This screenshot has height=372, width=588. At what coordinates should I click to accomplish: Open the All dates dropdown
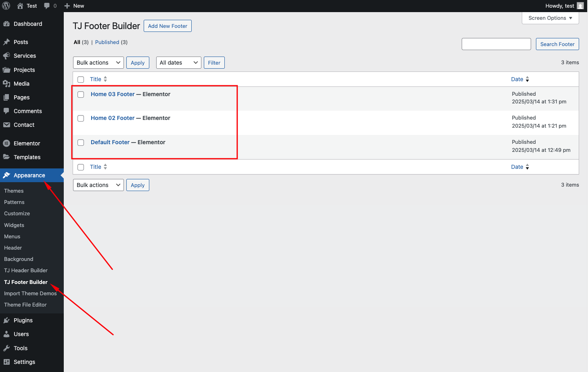179,63
